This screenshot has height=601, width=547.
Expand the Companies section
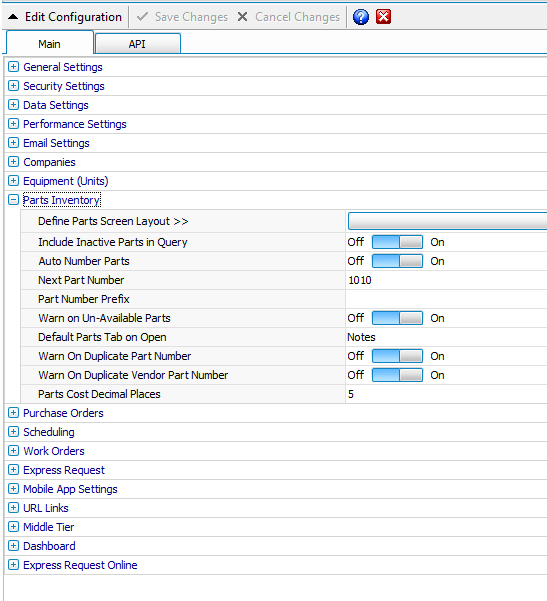tap(13, 162)
